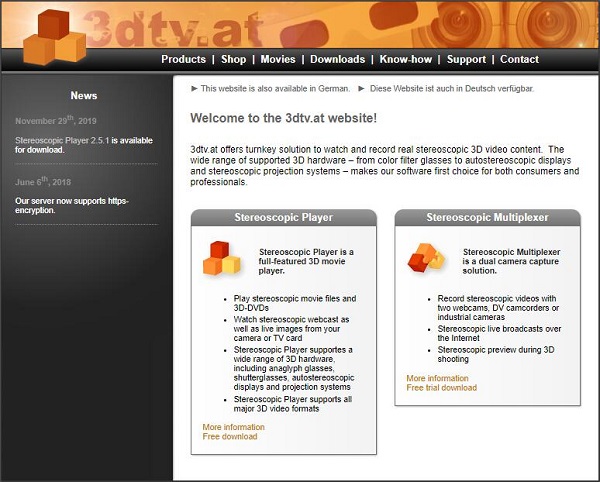The width and height of the screenshot is (600, 482).
Task: Click 'Diese Website ist auch in Deutsch verfügbar'
Action: (x=452, y=89)
